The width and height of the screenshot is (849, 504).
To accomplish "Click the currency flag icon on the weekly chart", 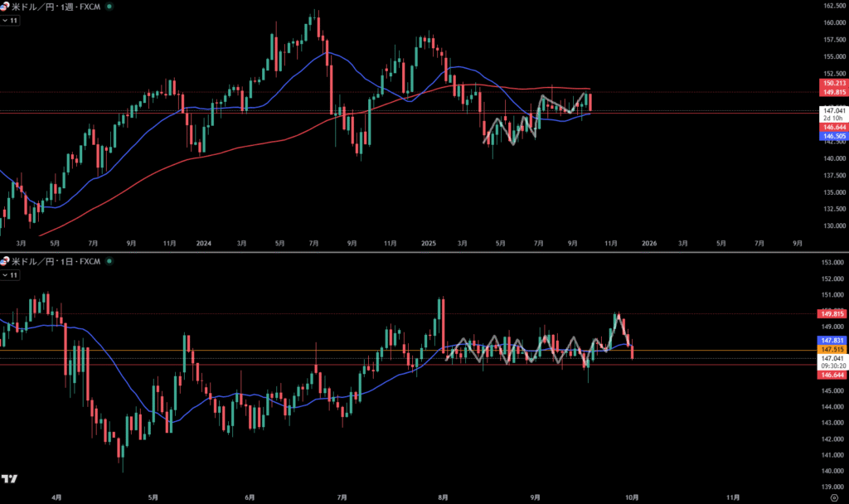I will click(x=5, y=5).
